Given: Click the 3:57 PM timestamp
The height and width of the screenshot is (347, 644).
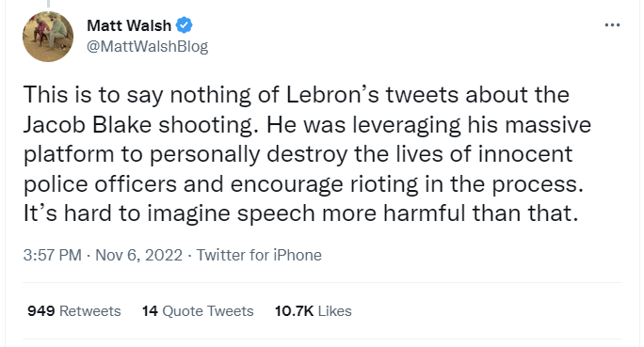Looking at the screenshot, I should (52, 255).
